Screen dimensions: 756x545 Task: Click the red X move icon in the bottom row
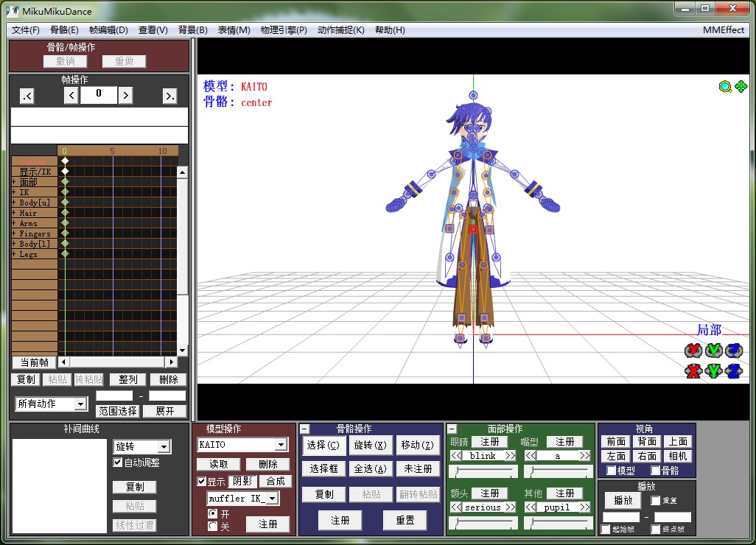[x=693, y=370]
